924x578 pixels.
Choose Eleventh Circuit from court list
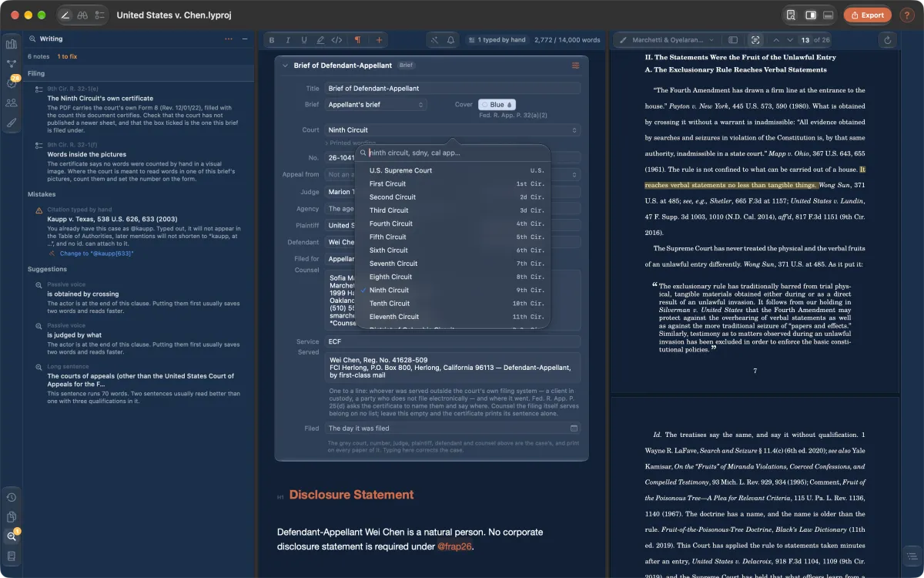click(452, 317)
